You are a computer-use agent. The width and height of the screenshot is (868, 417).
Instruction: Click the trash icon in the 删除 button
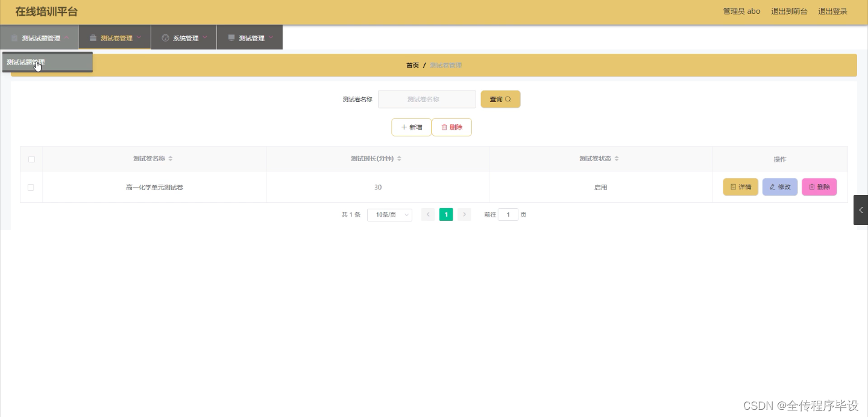443,127
